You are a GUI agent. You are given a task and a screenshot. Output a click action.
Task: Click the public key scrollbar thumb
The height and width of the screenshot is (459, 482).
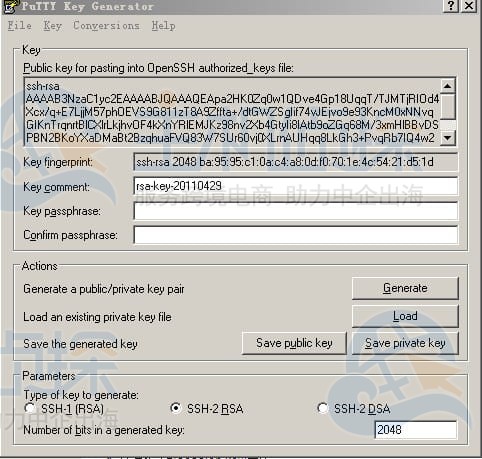tap(448, 106)
